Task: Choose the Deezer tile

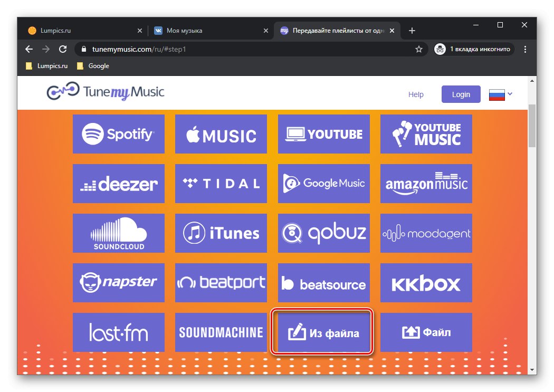Action: point(119,184)
